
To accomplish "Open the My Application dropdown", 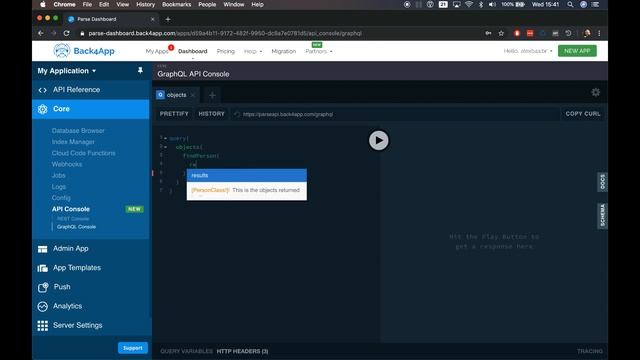I will point(67,71).
